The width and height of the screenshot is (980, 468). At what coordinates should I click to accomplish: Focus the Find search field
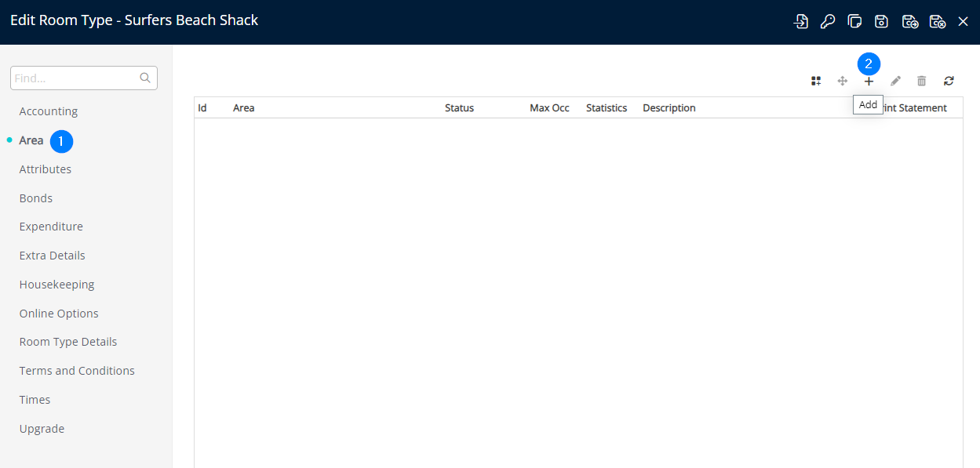pyautogui.click(x=75, y=78)
